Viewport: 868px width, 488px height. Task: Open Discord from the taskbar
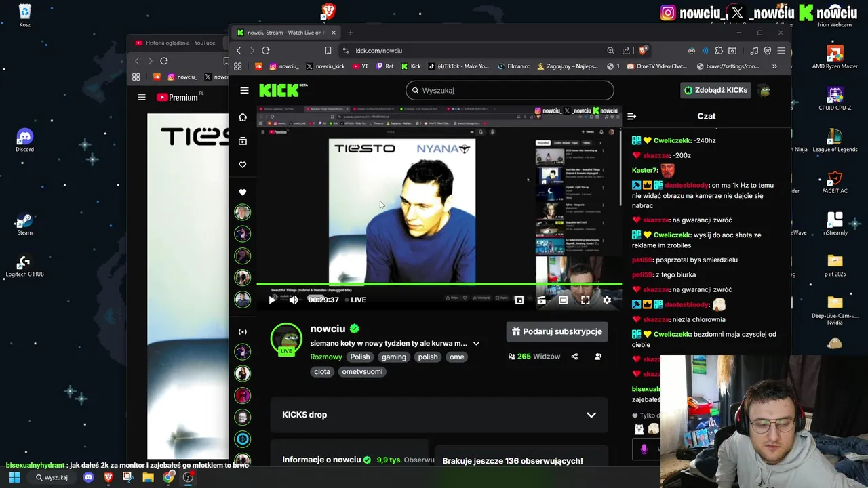click(x=88, y=477)
